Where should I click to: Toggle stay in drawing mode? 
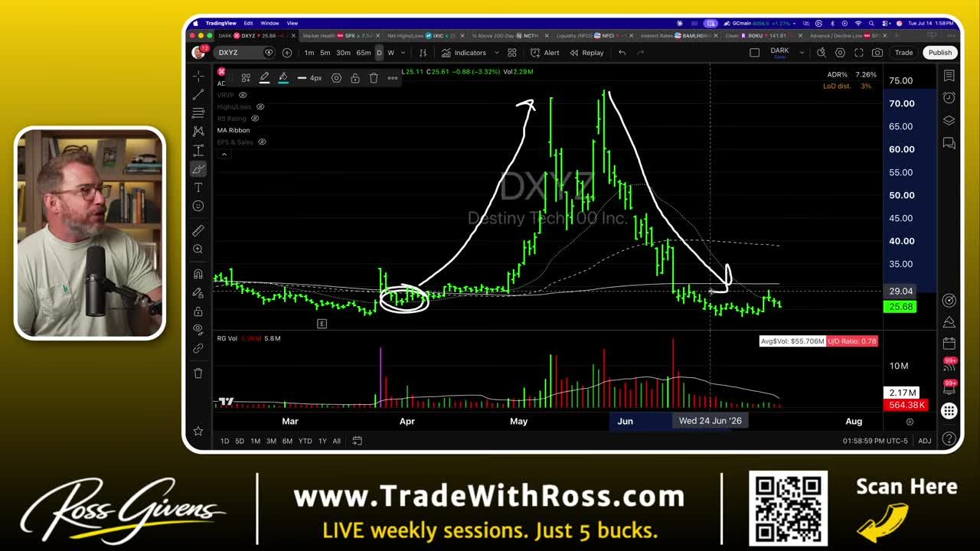click(198, 292)
